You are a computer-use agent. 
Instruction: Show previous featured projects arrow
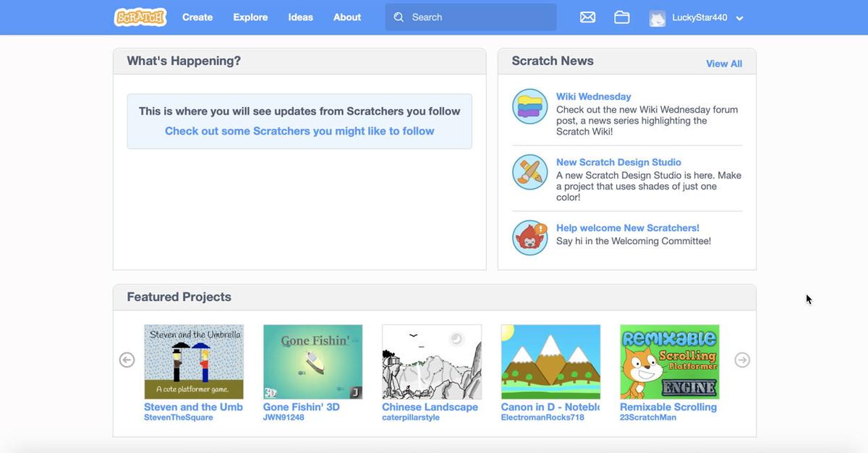click(127, 360)
